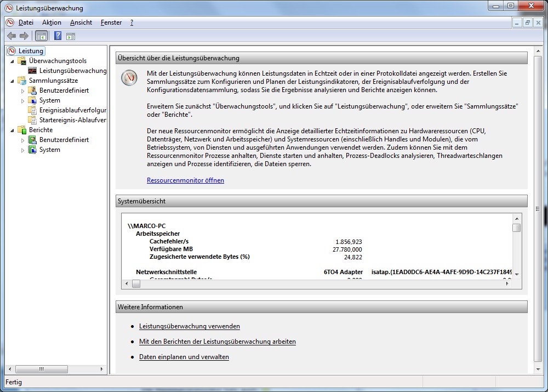
Task: Open Mit den Berichten der Leistungsüberwachung arbeiten
Action: 218,342
